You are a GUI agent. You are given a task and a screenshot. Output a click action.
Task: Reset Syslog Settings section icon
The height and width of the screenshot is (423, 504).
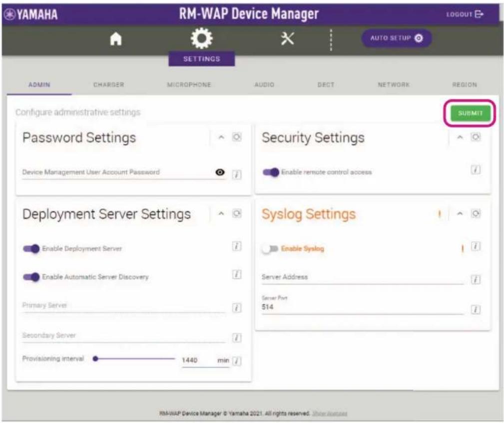pyautogui.click(x=476, y=213)
